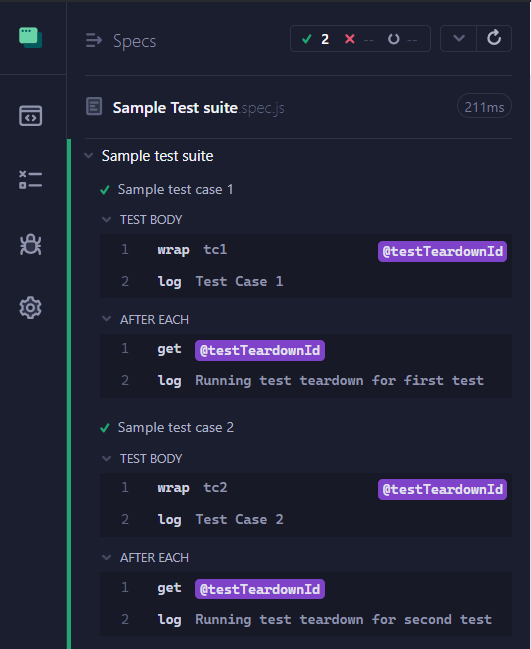Rerun all tests with refresh icon

494,38
